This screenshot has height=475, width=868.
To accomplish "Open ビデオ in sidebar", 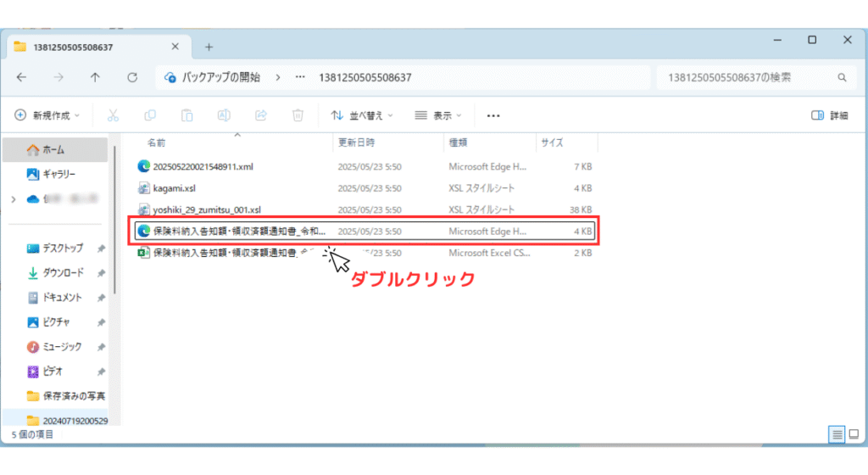I will click(x=55, y=371).
